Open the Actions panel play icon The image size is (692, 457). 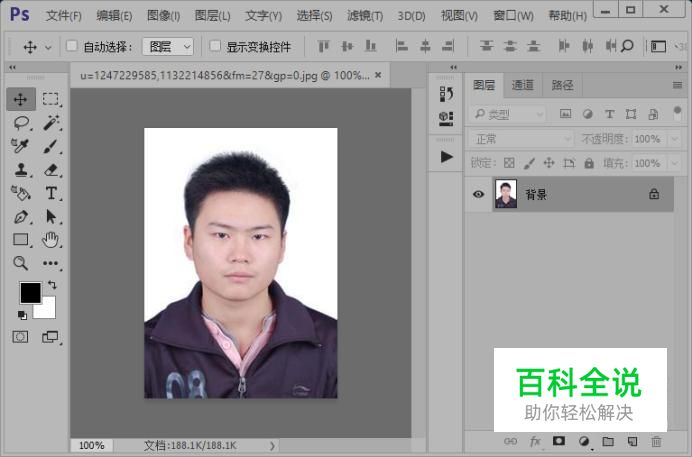click(x=447, y=157)
